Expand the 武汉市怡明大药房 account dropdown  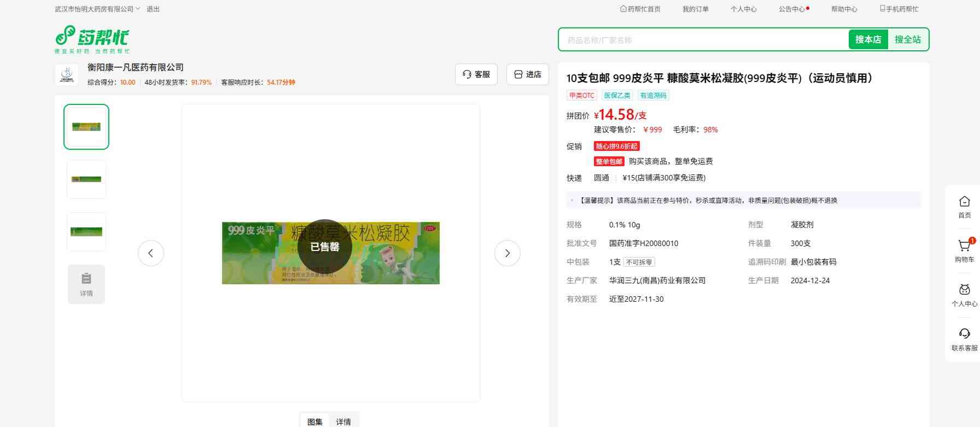pos(97,9)
